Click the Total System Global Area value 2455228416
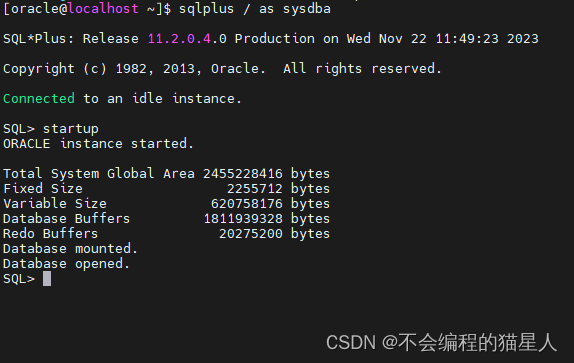The height and width of the screenshot is (363, 574). coord(243,173)
